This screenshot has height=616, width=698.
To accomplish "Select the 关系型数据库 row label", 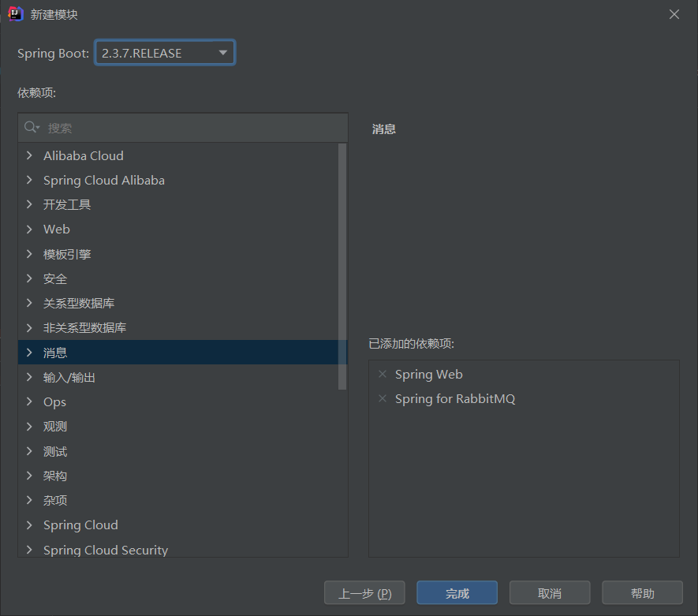I will 79,303.
